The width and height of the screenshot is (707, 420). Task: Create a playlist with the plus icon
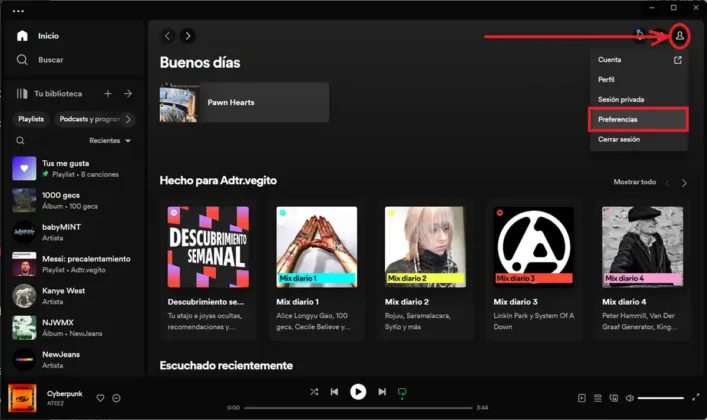(x=108, y=93)
